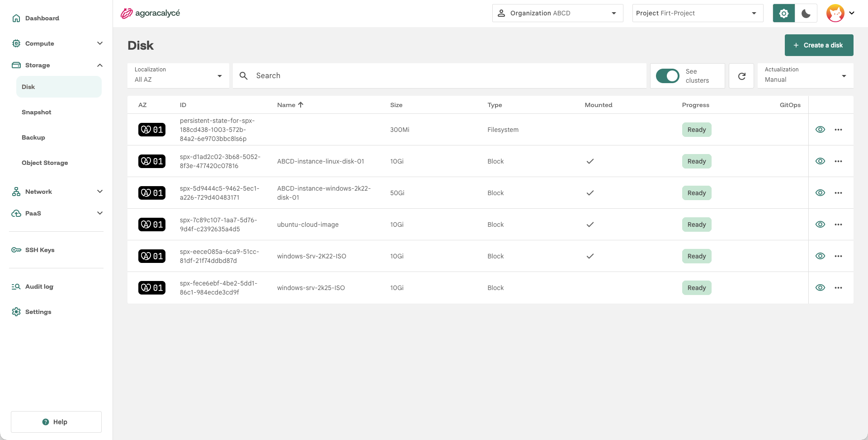Open the Project Firt-Project dropdown
Screen dimensions: 868x440
tap(698, 13)
